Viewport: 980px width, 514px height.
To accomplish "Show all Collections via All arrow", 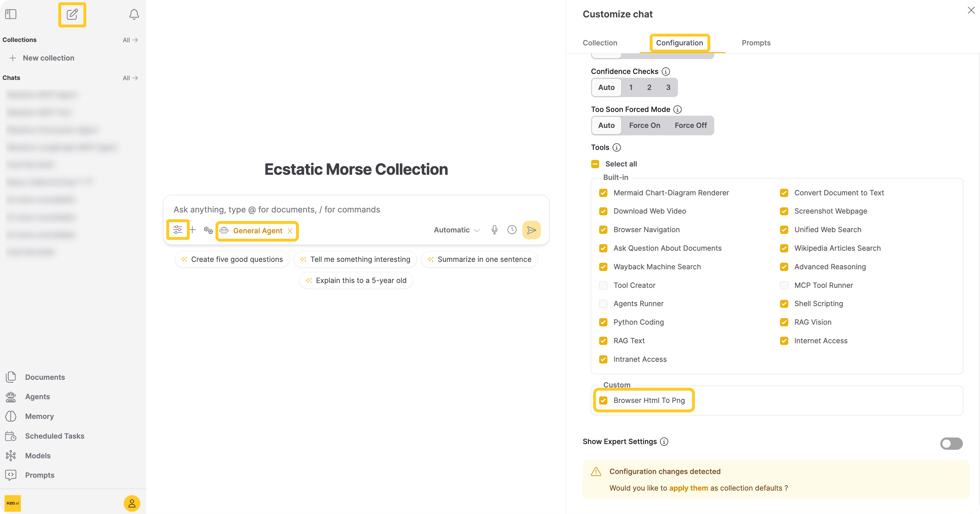I will tap(130, 40).
